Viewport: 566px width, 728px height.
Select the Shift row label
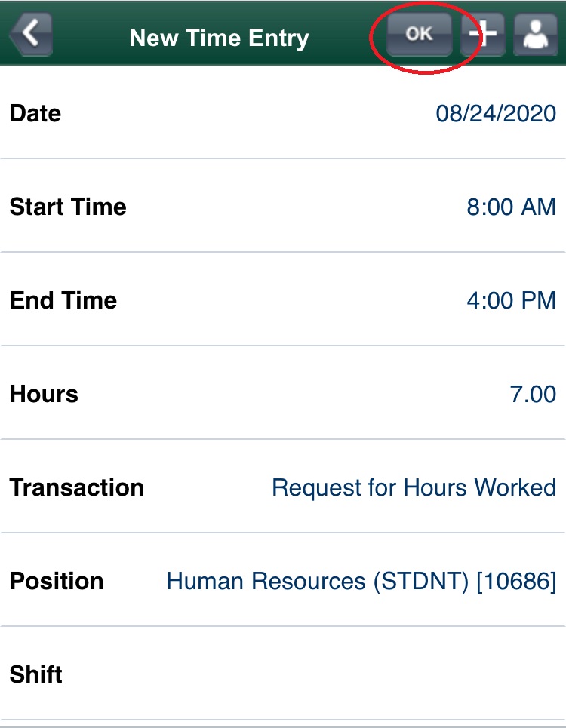pos(36,675)
